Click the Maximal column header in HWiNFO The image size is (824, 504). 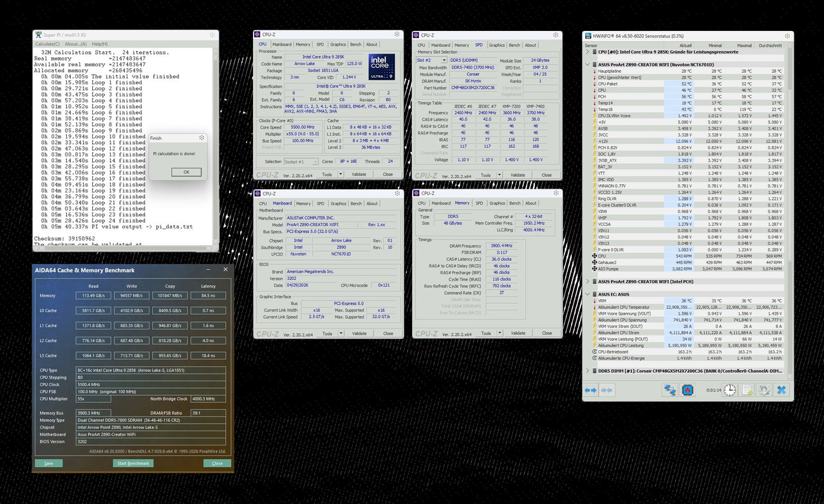[x=745, y=46]
